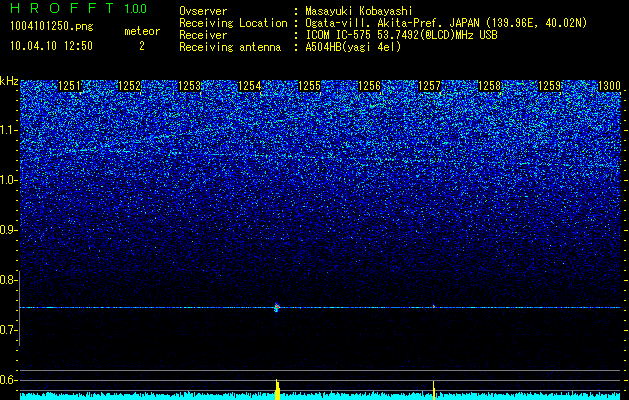Click the 1251 time marker
629x400 pixels.
(x=69, y=86)
